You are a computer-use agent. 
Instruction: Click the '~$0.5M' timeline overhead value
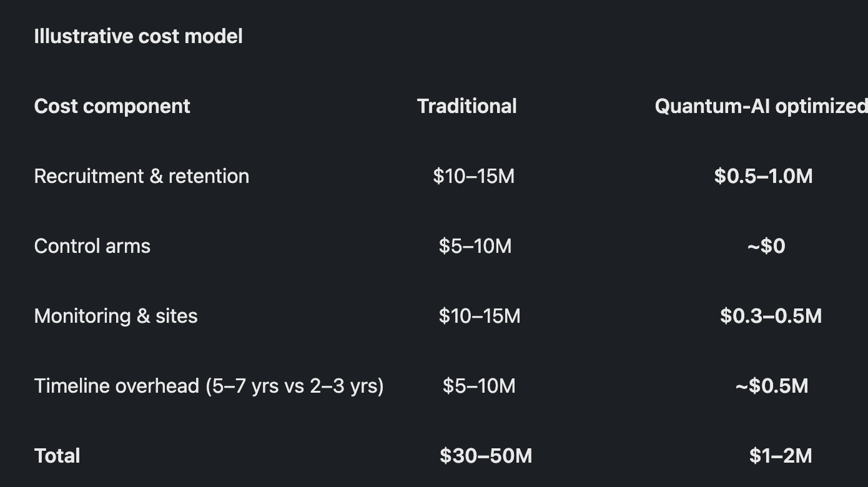click(x=772, y=386)
